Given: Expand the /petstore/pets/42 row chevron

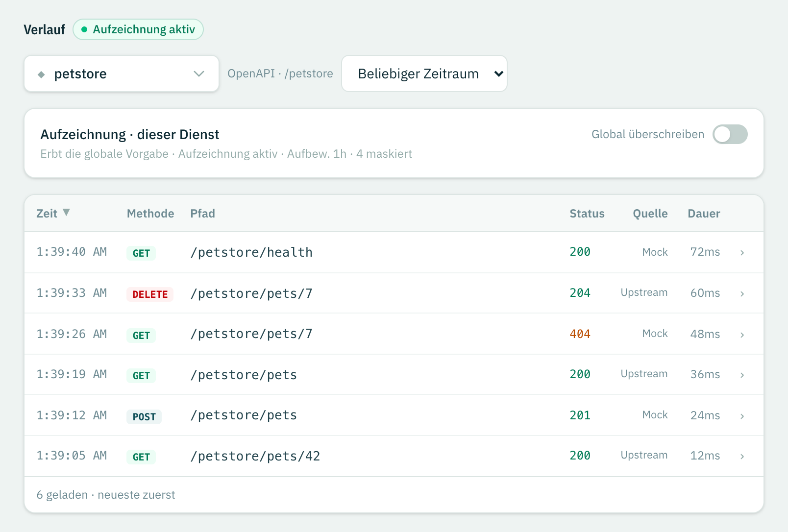Looking at the screenshot, I should [x=742, y=456].
